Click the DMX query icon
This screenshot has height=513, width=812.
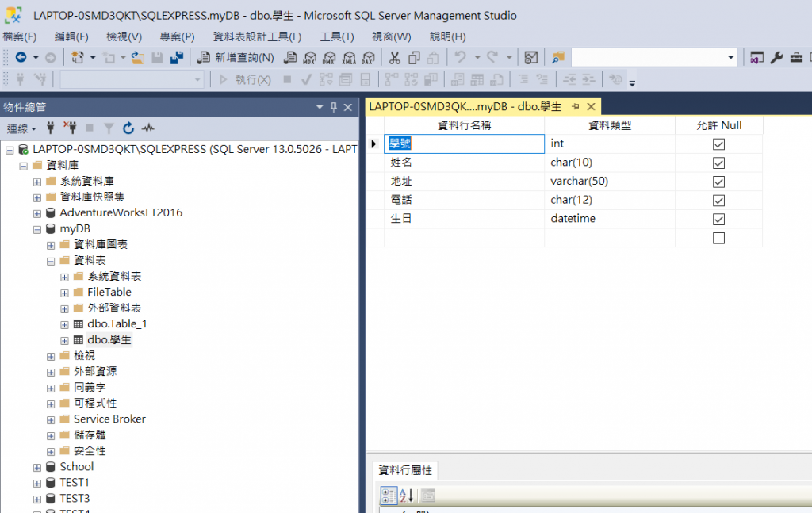pos(329,57)
